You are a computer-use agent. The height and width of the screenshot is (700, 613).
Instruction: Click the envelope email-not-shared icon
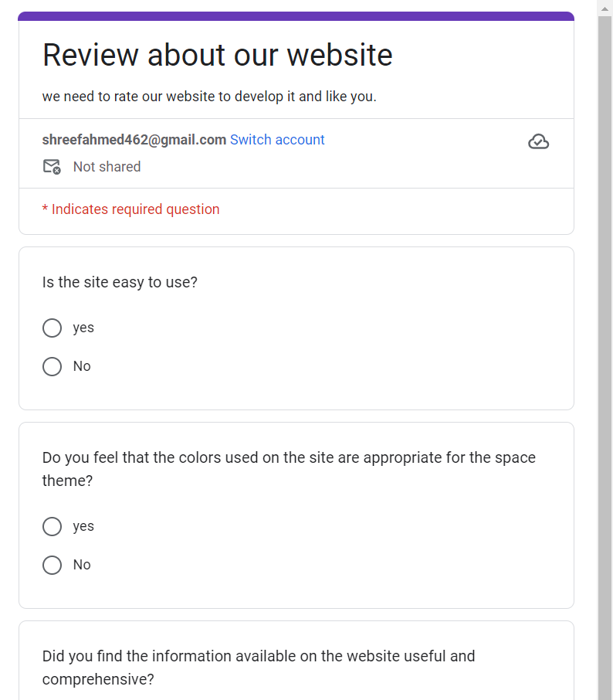tap(52, 167)
